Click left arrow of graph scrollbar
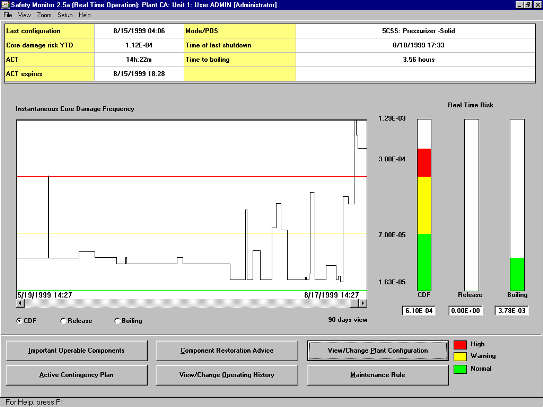 [x=20, y=303]
